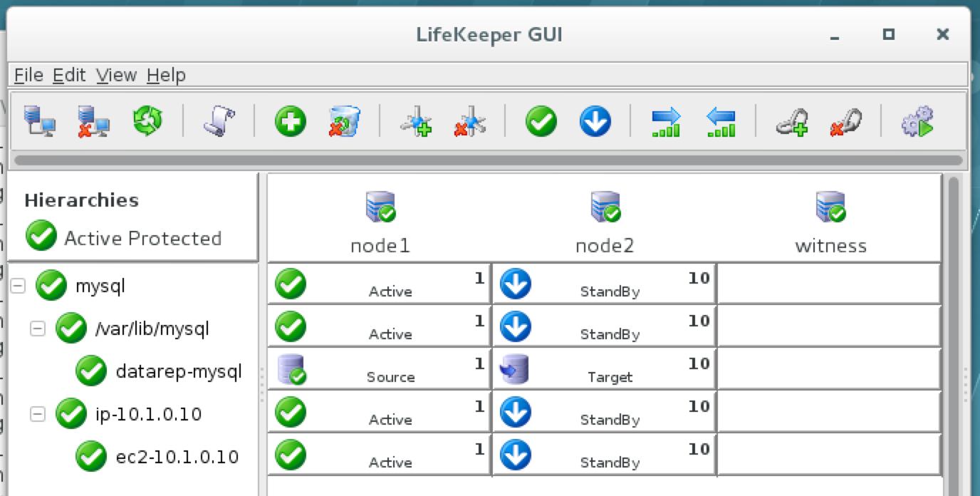Collapse the ip-10.1.0.10 tree node
This screenshot has width=980, height=496.
37,414
